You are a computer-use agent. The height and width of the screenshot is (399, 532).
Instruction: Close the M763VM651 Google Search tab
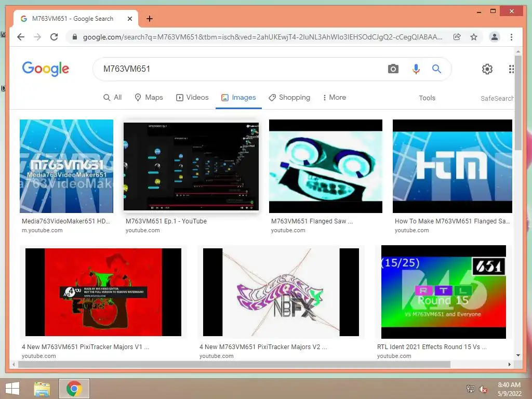(x=129, y=19)
